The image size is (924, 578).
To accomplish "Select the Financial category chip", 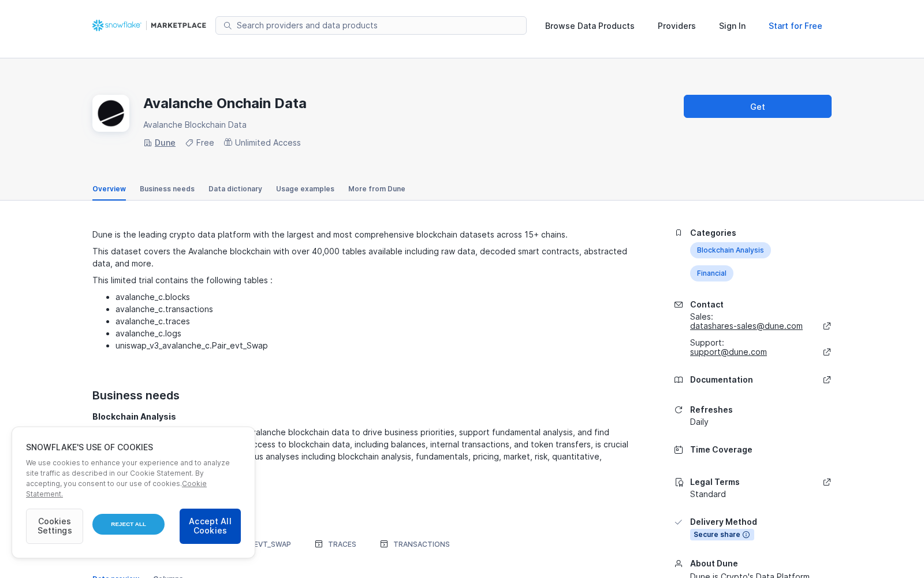I will (x=711, y=273).
